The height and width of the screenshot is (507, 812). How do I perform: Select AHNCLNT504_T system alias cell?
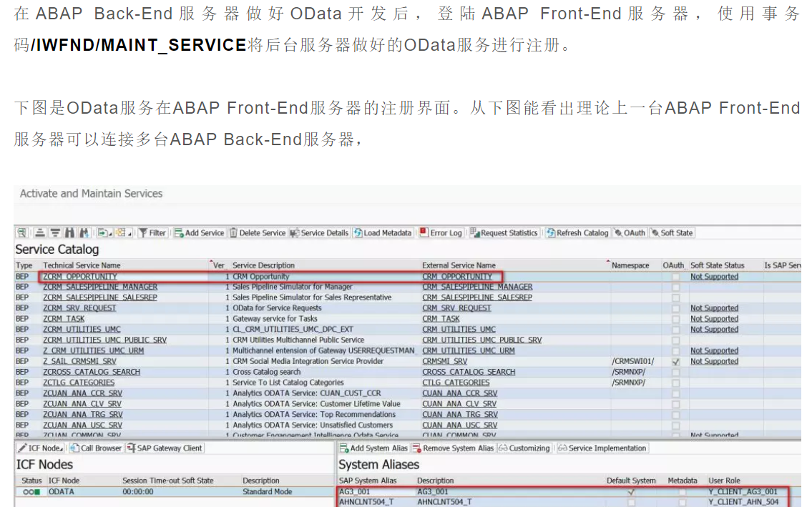pos(366,502)
